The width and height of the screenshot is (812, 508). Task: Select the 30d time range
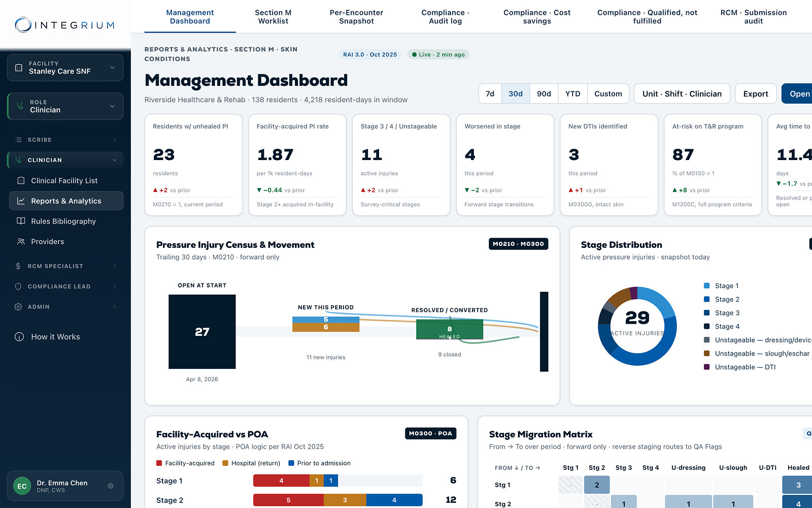point(516,93)
